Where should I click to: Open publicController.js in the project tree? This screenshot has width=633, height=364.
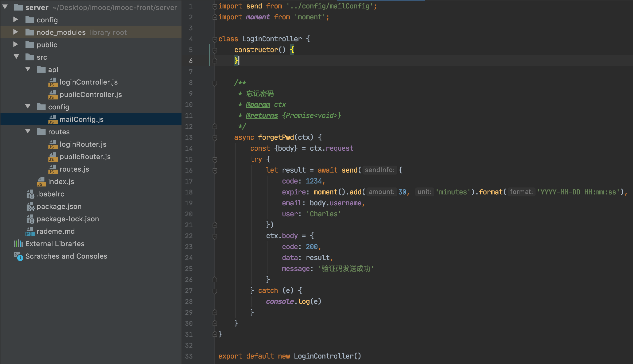[x=91, y=94]
